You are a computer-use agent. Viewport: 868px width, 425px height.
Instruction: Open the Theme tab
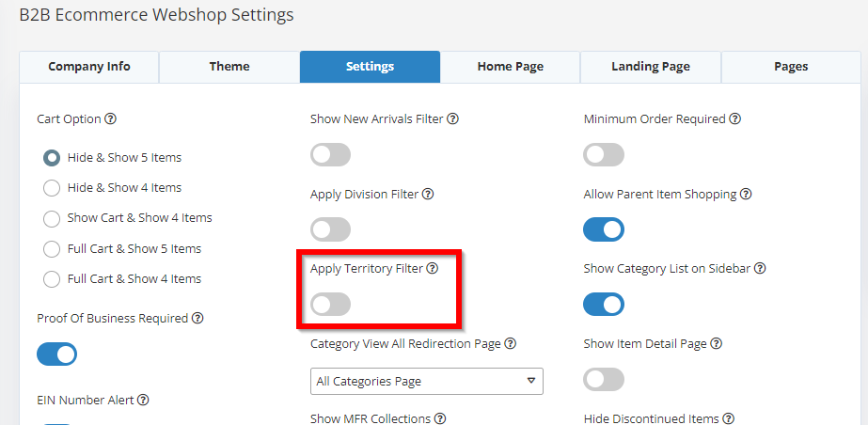point(229,67)
